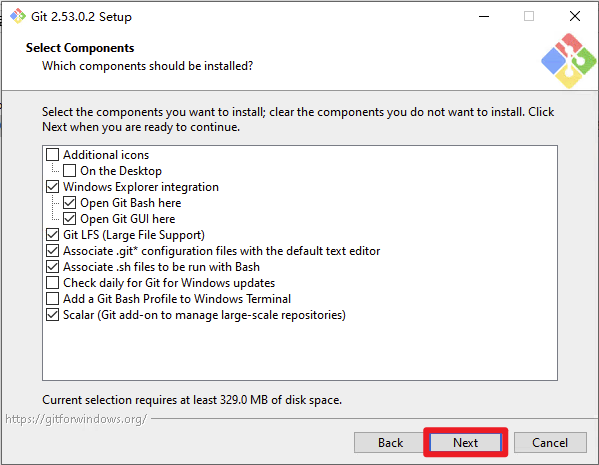Click the Next button to continue
Screen dimensions: 599x465
tap(465, 442)
